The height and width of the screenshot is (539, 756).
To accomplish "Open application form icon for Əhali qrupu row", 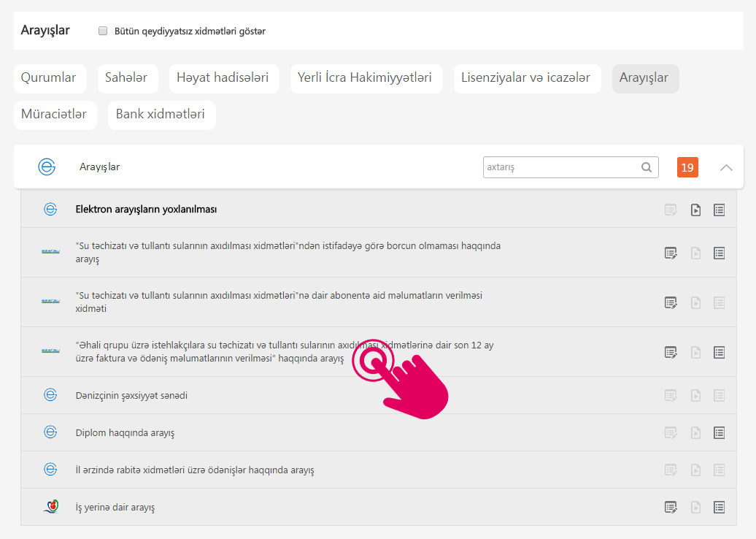I will [671, 352].
